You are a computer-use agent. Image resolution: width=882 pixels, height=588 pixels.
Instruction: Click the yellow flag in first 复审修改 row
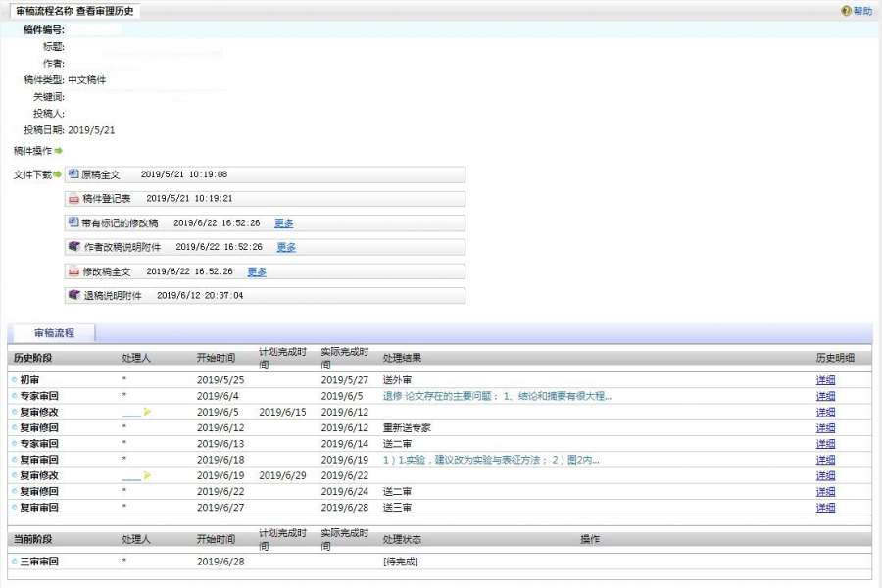pos(147,412)
